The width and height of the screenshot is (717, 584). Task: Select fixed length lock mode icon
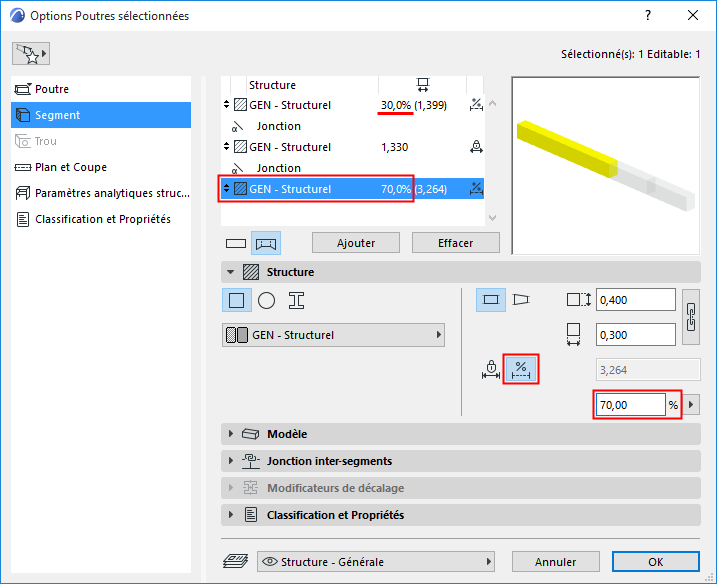coord(491,370)
